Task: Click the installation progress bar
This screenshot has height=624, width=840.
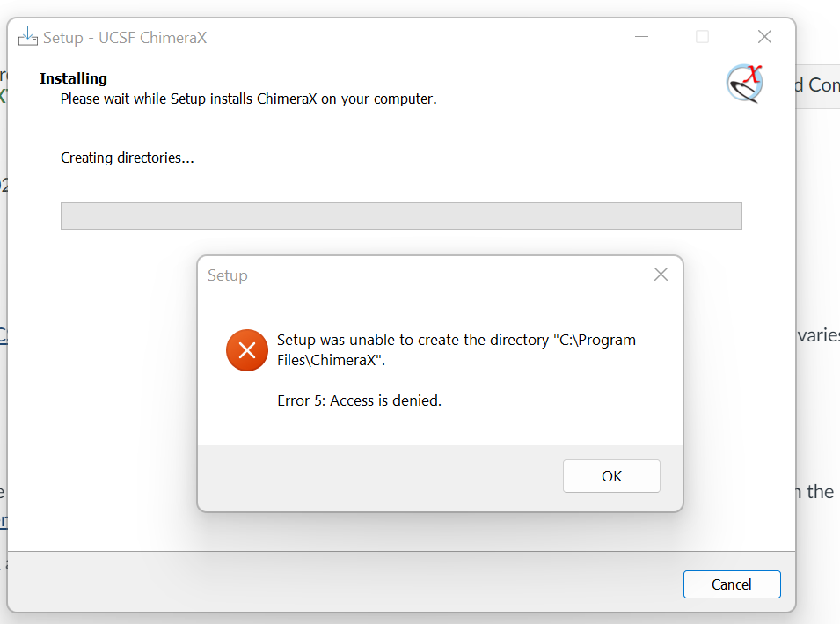Action: coord(401,216)
